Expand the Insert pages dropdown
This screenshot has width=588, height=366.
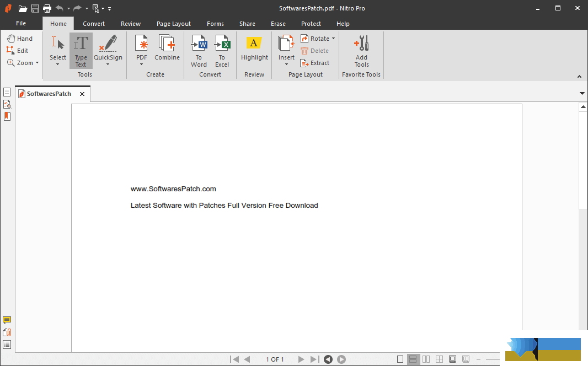[286, 64]
